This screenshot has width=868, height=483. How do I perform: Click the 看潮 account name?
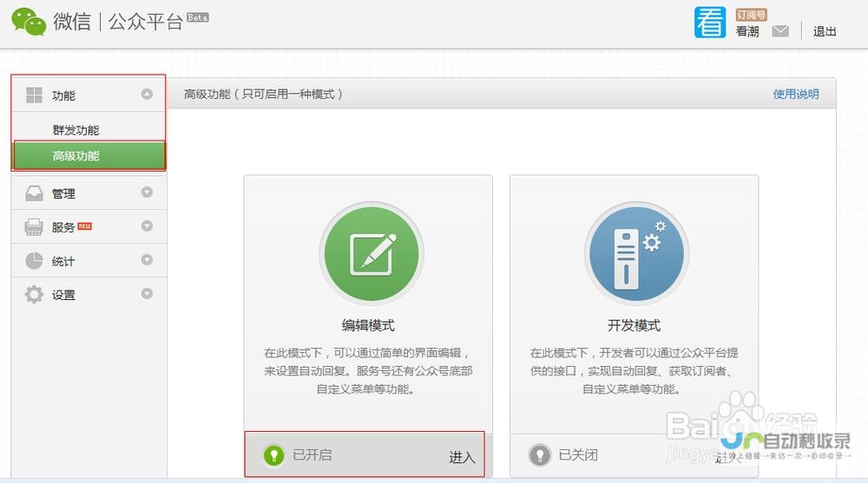747,31
